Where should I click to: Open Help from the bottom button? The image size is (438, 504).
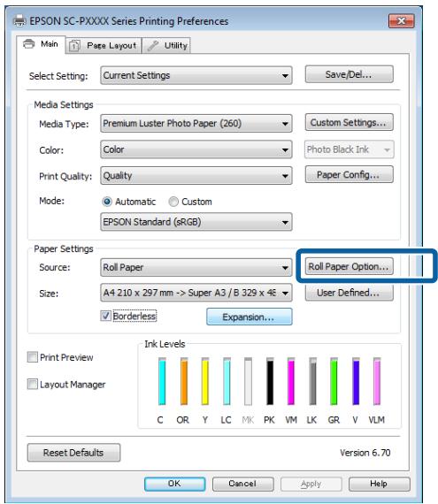[x=379, y=484]
